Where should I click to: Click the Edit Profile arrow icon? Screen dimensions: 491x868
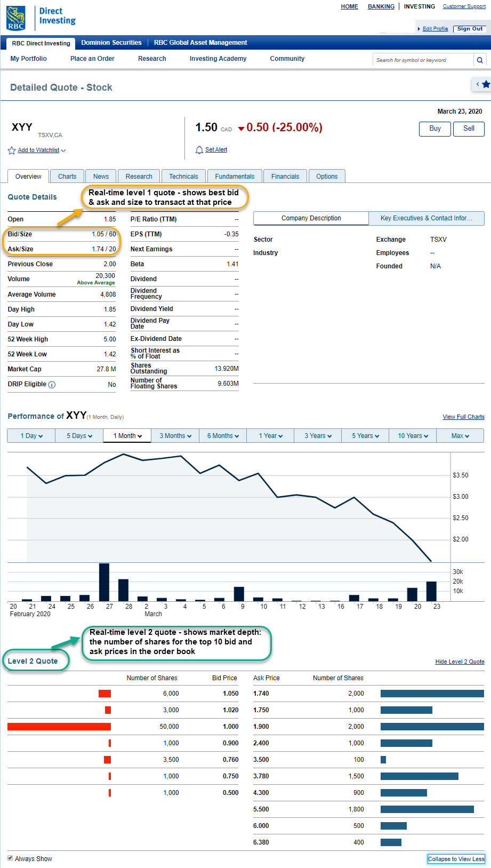tap(419, 29)
